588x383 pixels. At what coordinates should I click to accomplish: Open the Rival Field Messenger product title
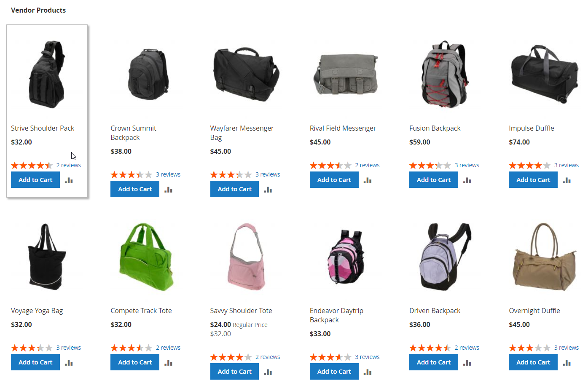tap(343, 128)
